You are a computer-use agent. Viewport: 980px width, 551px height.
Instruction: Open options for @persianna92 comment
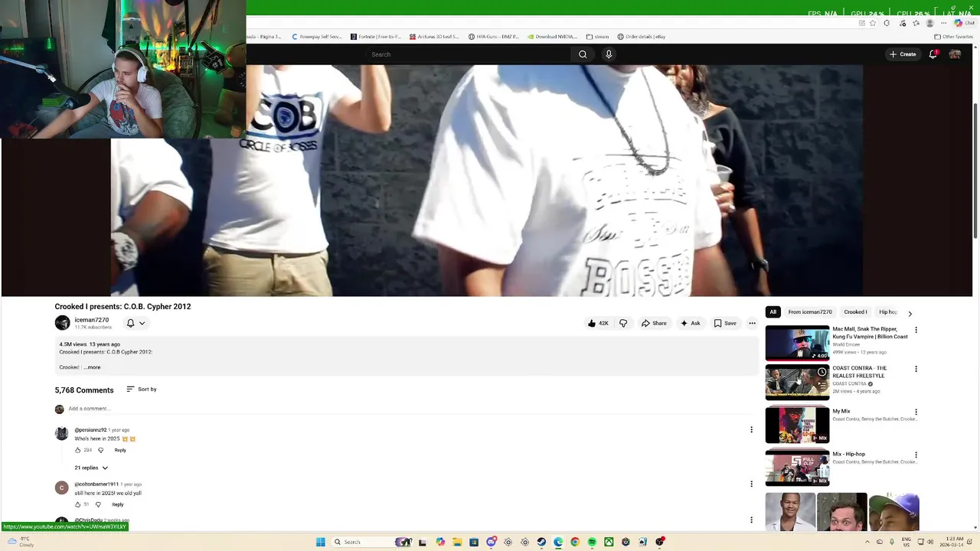tap(751, 429)
